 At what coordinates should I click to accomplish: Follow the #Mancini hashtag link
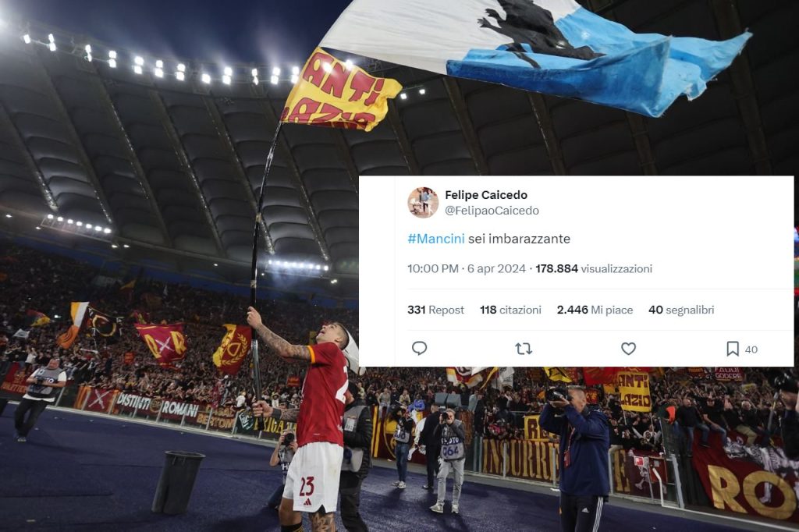(x=436, y=239)
